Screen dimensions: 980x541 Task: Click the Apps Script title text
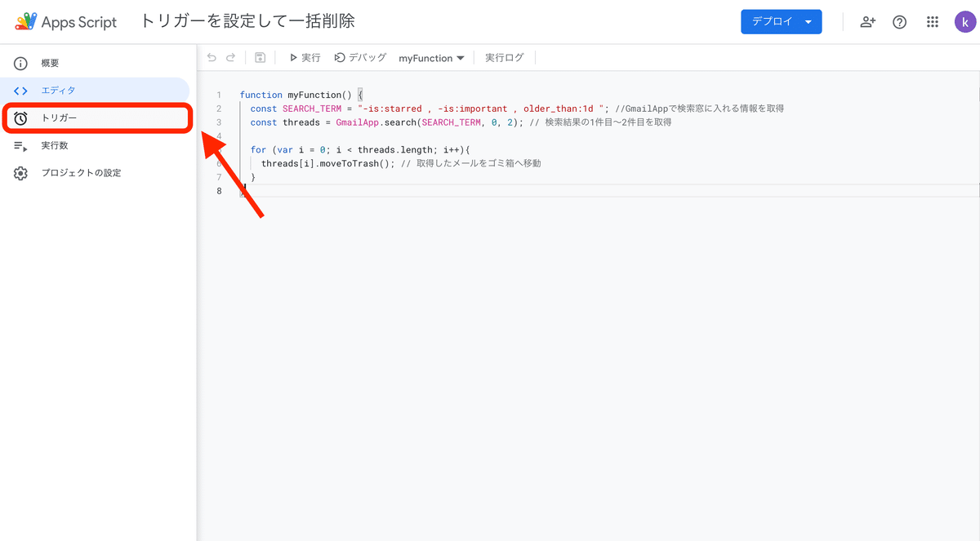pos(79,22)
